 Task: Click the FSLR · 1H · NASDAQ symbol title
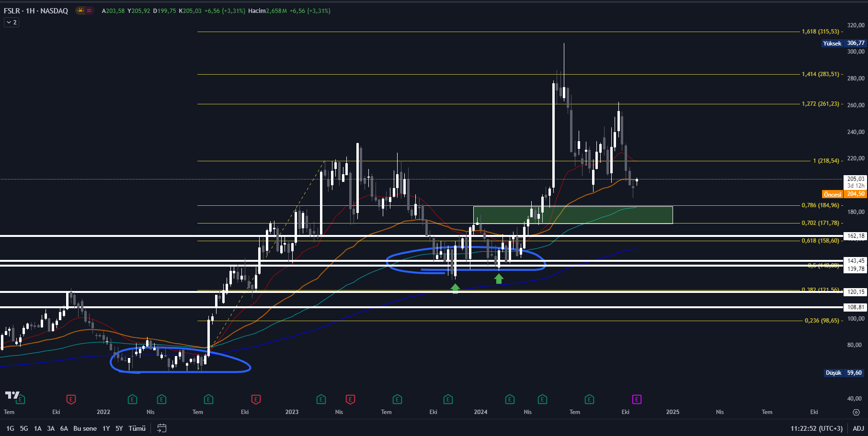coord(36,11)
